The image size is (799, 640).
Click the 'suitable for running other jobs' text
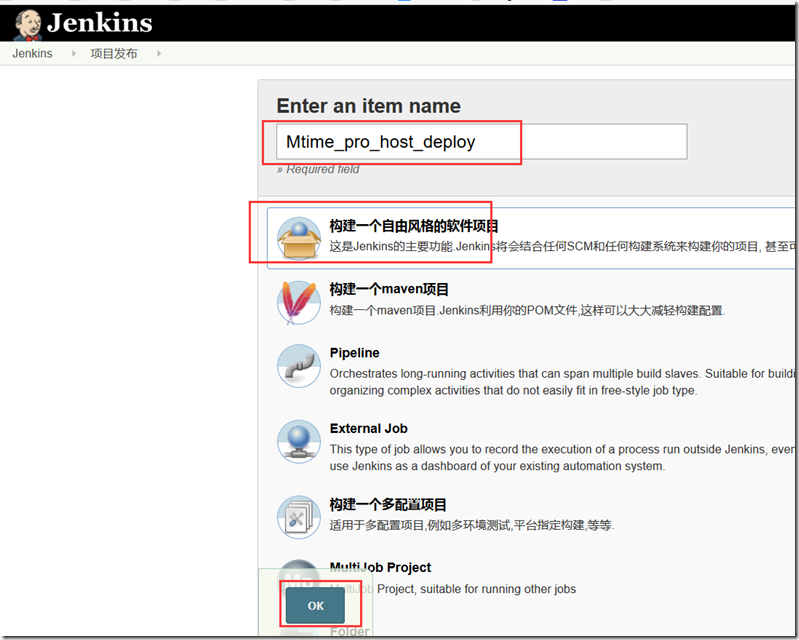[498, 589]
